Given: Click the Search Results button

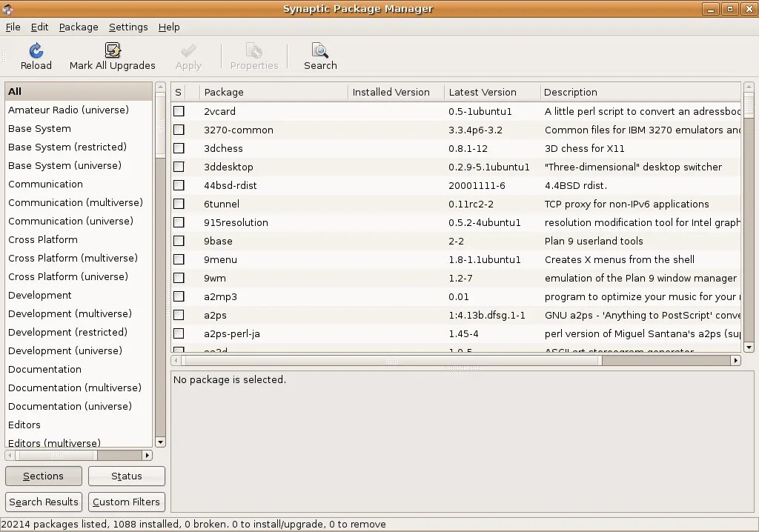Looking at the screenshot, I should (44, 502).
